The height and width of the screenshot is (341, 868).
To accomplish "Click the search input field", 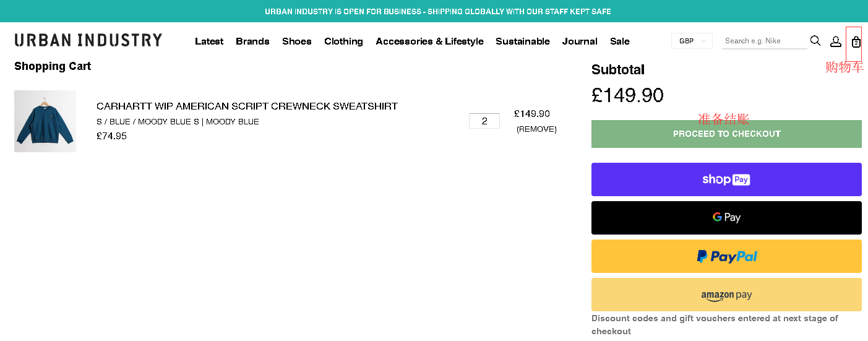I will point(763,41).
